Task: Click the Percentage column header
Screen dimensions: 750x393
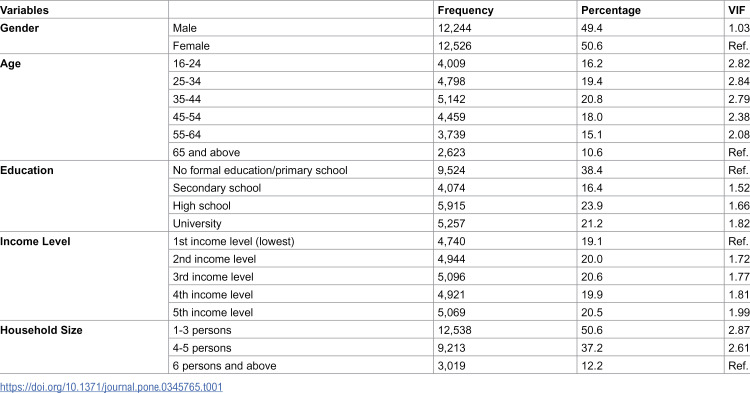Action: (x=611, y=10)
